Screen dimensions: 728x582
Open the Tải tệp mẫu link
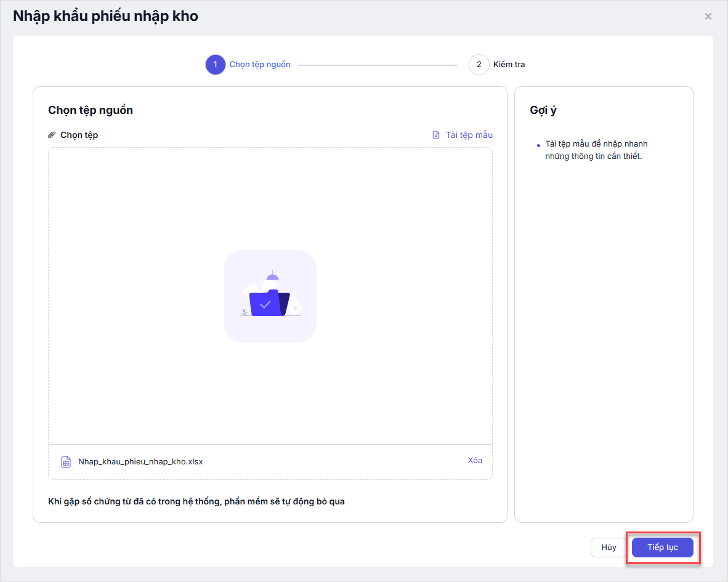(x=469, y=135)
